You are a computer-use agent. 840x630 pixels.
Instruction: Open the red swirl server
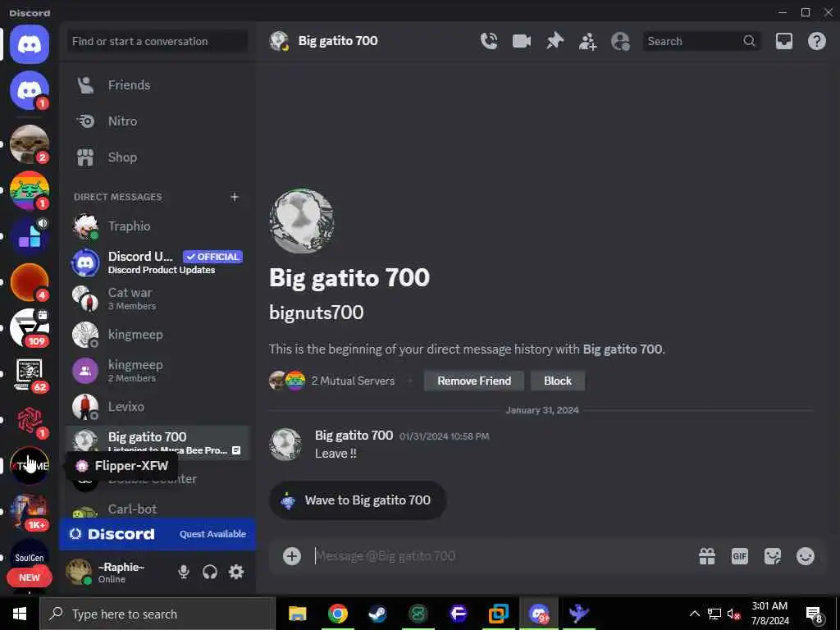30,420
